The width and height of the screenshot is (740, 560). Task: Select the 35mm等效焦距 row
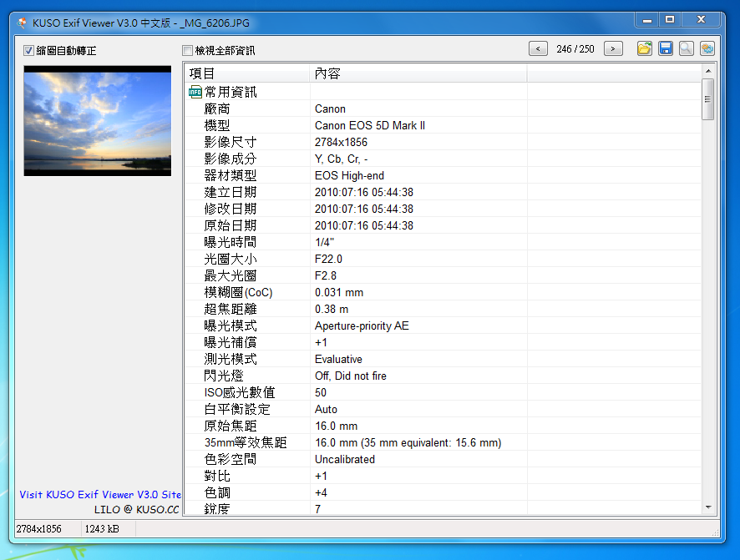coord(442,442)
